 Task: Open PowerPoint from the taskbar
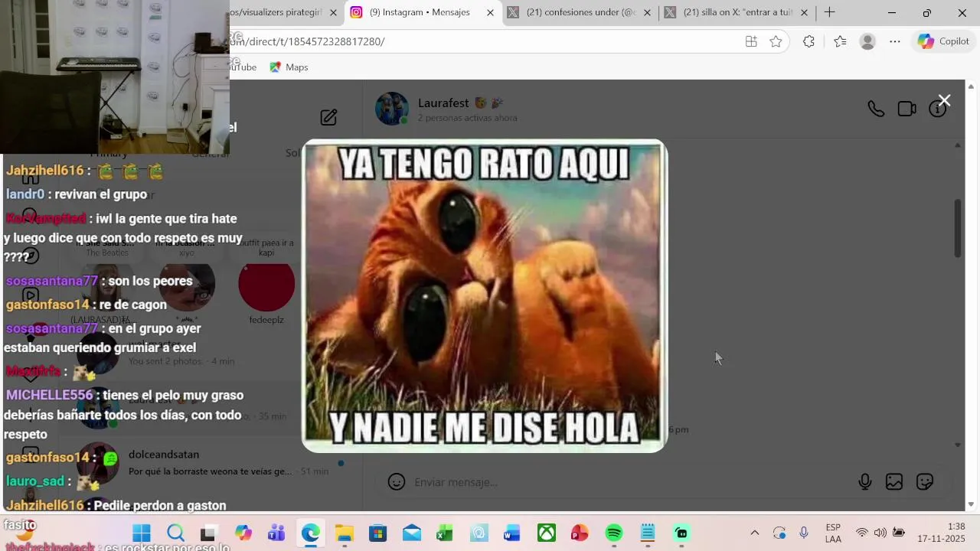coord(580,533)
